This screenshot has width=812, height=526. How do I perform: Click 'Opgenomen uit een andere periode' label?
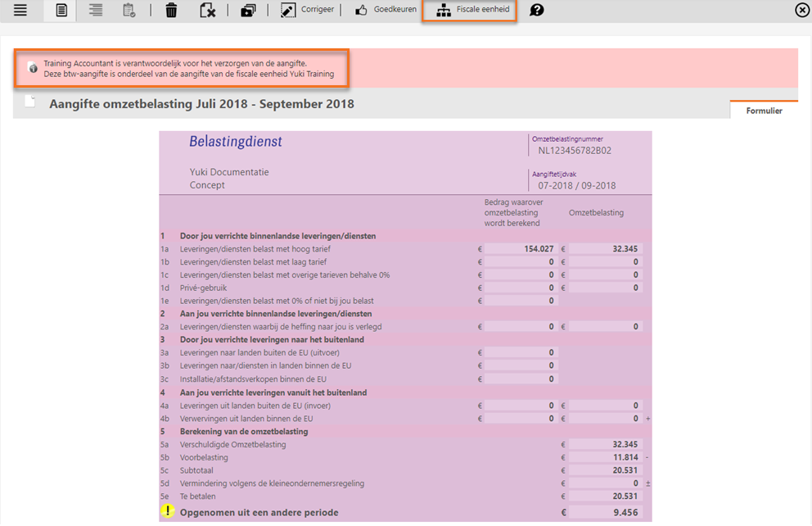pos(259,513)
